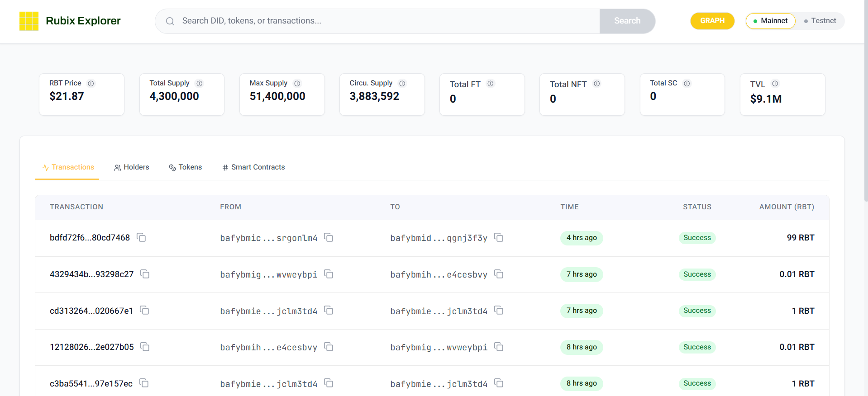Switch network to Testnet
This screenshot has width=868, height=396.
tap(820, 21)
